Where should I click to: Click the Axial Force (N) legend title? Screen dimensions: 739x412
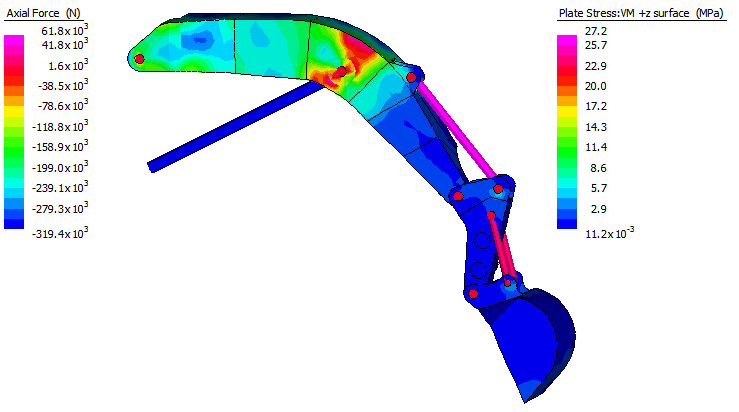click(x=43, y=13)
